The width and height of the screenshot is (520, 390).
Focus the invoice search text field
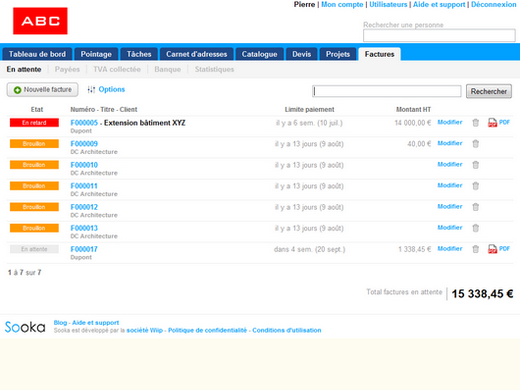pyautogui.click(x=387, y=91)
